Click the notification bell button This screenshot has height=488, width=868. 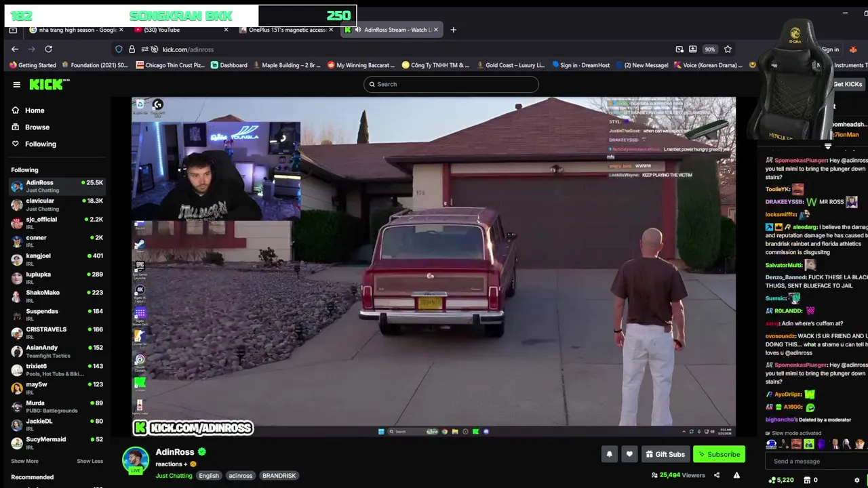coord(609,454)
